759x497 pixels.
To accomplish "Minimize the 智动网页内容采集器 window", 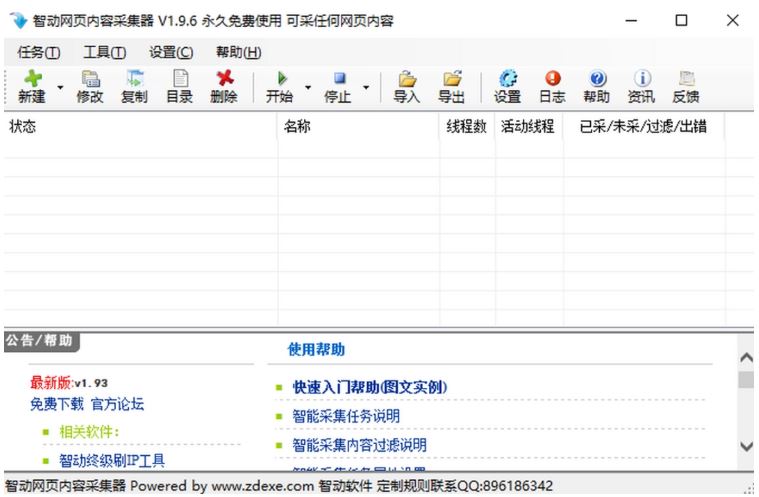I will (631, 20).
